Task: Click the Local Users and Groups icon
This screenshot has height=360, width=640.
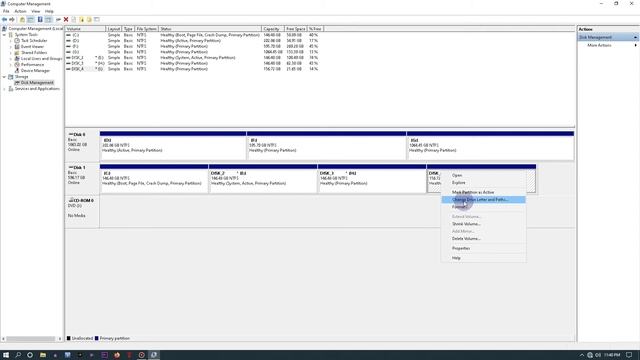Action: tap(17, 59)
